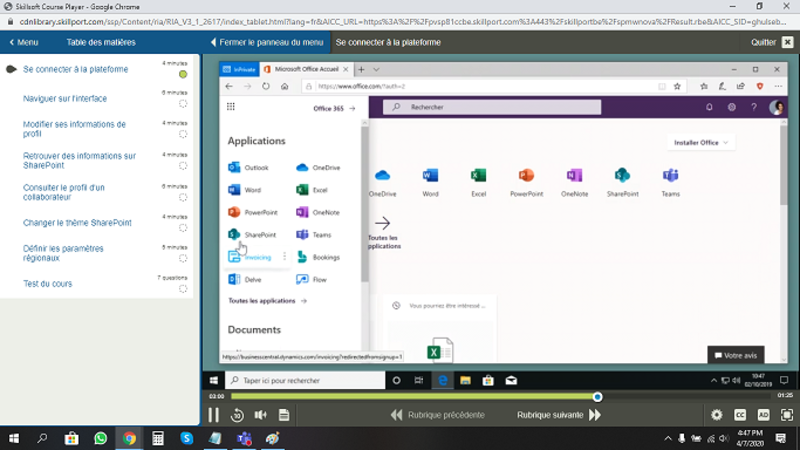
Task: Open the Windows Start menu on bottom taskbar
Action: tap(14, 438)
